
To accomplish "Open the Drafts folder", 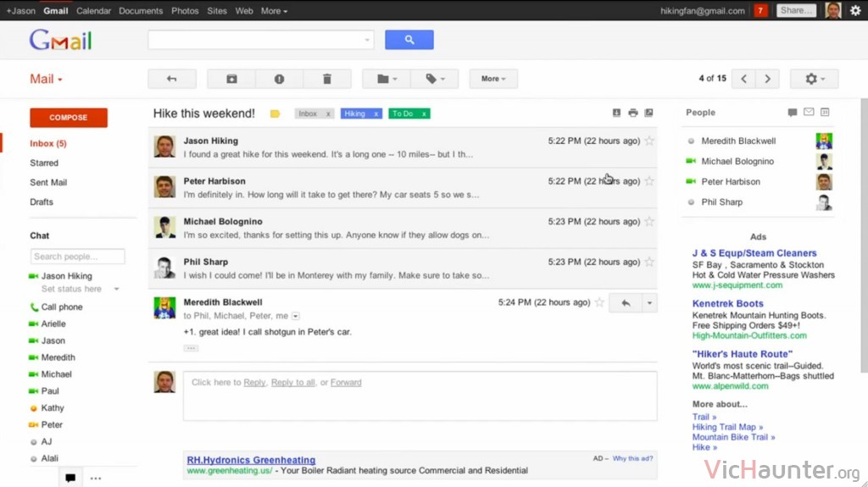I will coord(42,202).
